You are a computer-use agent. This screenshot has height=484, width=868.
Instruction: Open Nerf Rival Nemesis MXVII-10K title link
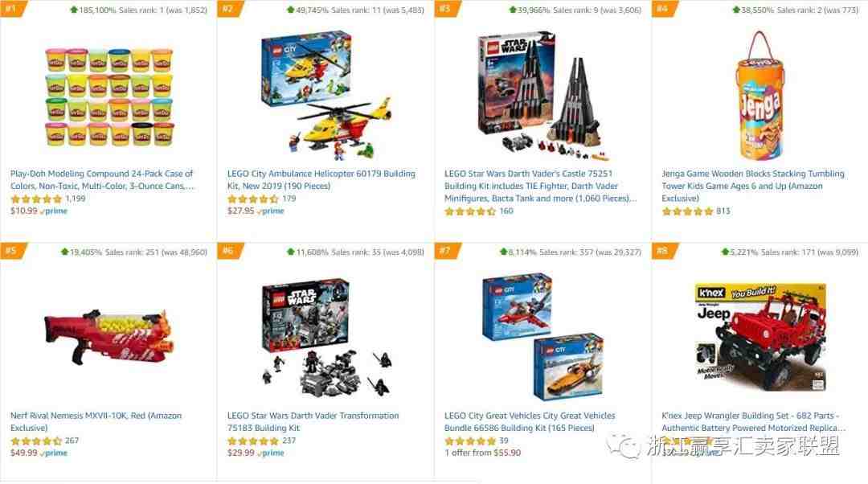(96, 421)
